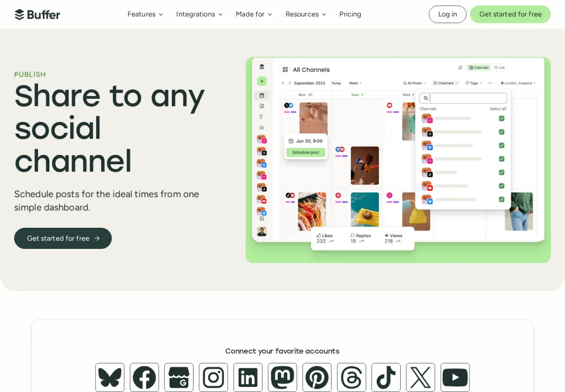
Task: Open the yellow beanie post thumbnail
Action: tap(416, 211)
